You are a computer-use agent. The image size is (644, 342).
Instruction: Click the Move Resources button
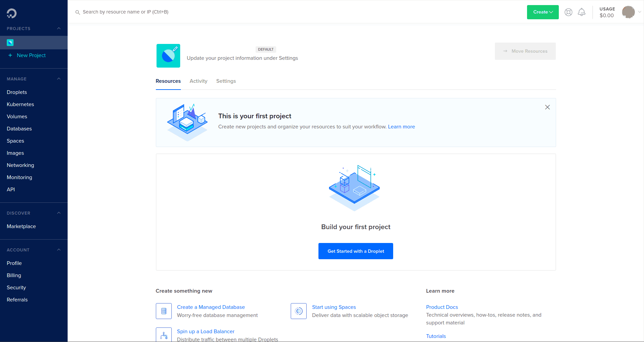click(525, 51)
